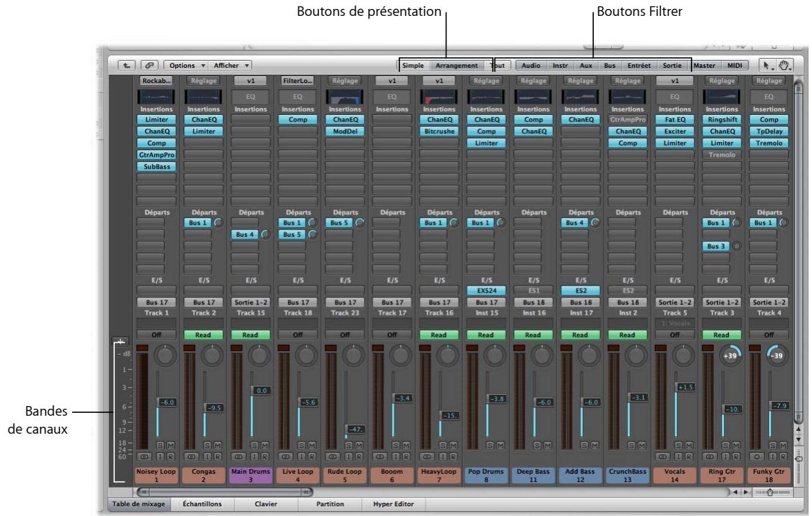
Task: Open the Off automation menu on Noisey Loop
Action: [156, 335]
